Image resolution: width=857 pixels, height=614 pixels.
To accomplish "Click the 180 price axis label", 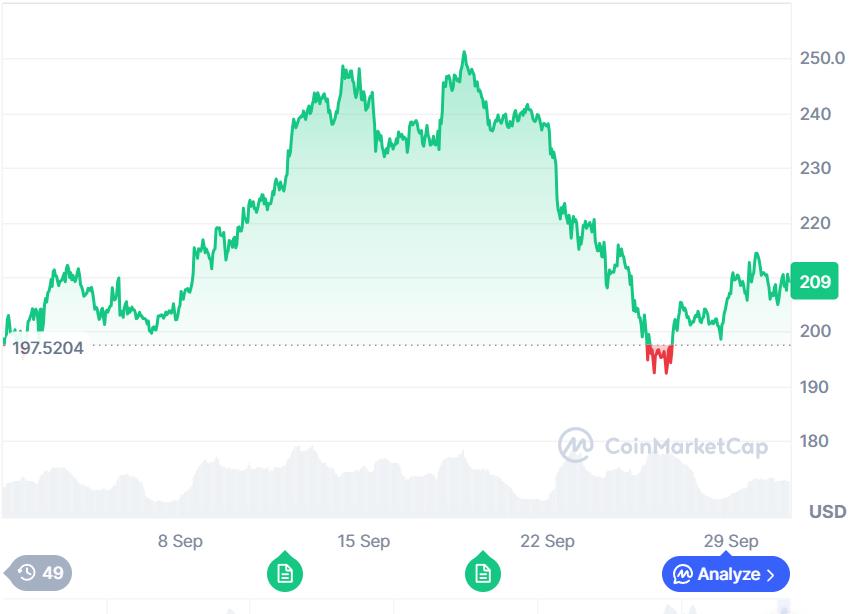I will click(815, 441).
